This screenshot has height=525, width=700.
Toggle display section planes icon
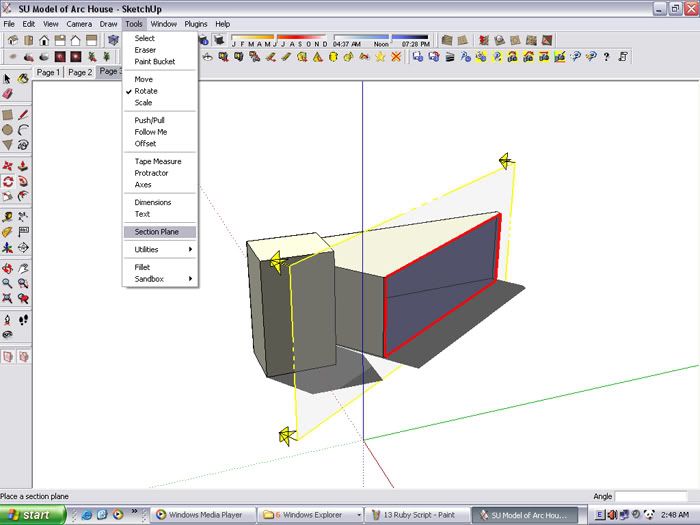click(8, 357)
